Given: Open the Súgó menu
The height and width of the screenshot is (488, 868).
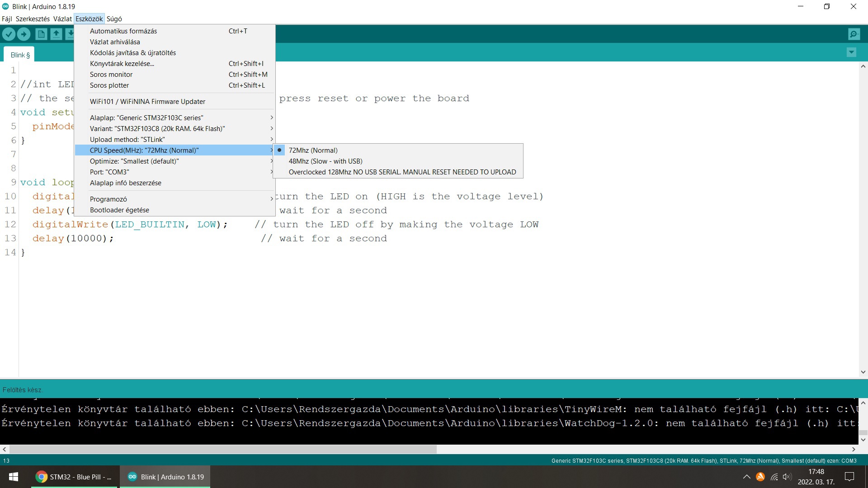Looking at the screenshot, I should (x=114, y=19).
